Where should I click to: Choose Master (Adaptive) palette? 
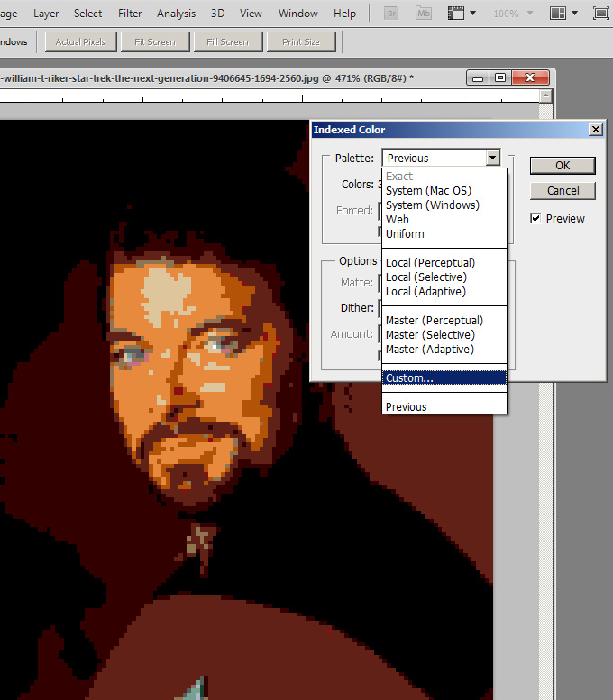[444, 349]
